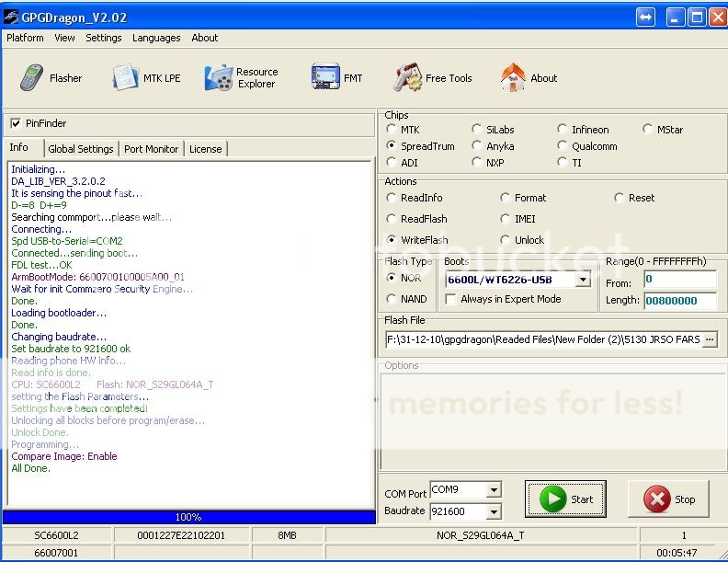The height and width of the screenshot is (562, 728).
Task: Open the Baudrate 921600 dropdown
Action: tap(494, 511)
